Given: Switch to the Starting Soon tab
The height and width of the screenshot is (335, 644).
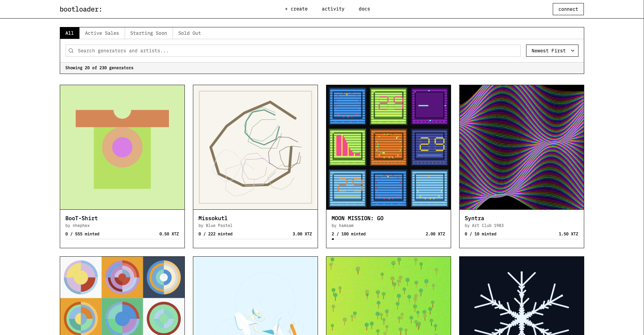Looking at the screenshot, I should point(149,33).
